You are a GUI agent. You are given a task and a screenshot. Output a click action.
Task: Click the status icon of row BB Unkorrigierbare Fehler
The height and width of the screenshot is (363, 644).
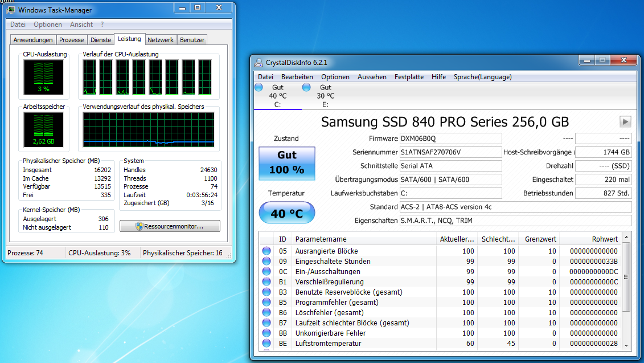(266, 333)
